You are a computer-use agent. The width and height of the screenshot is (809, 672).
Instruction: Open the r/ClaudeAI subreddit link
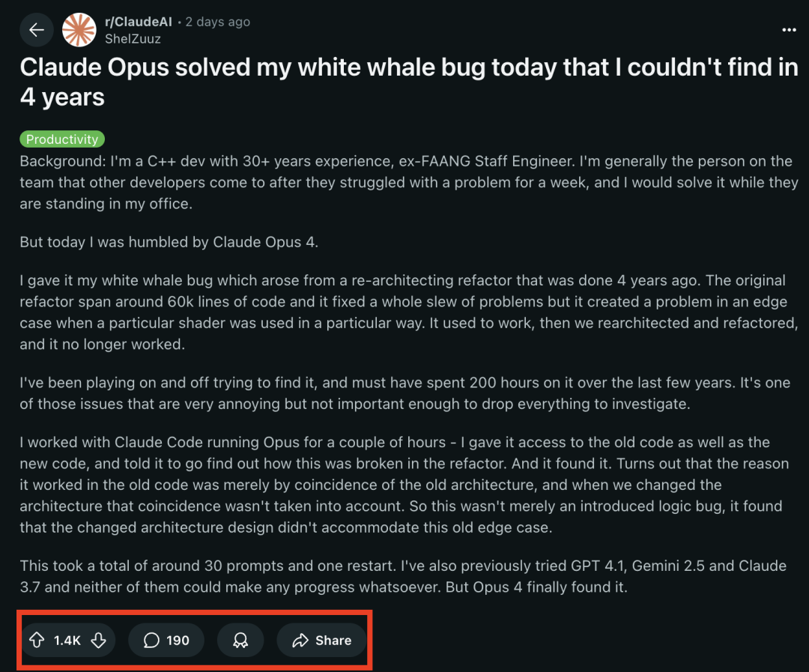tap(138, 22)
